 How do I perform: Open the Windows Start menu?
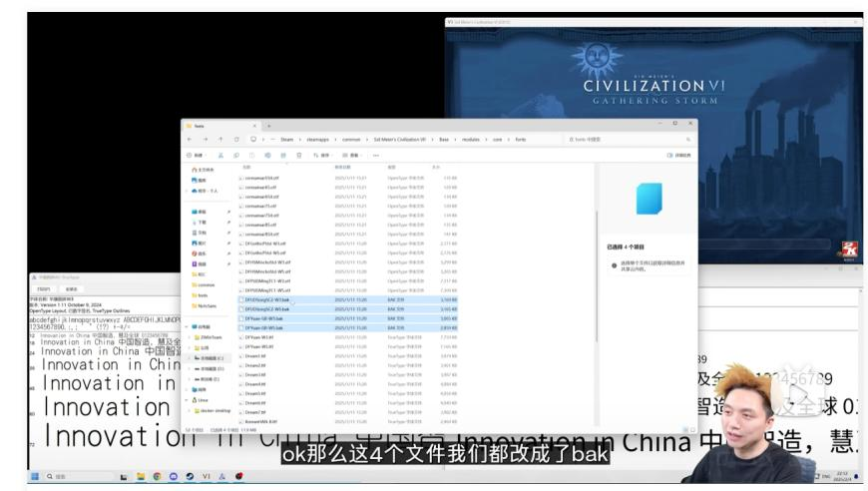[x=35, y=476]
